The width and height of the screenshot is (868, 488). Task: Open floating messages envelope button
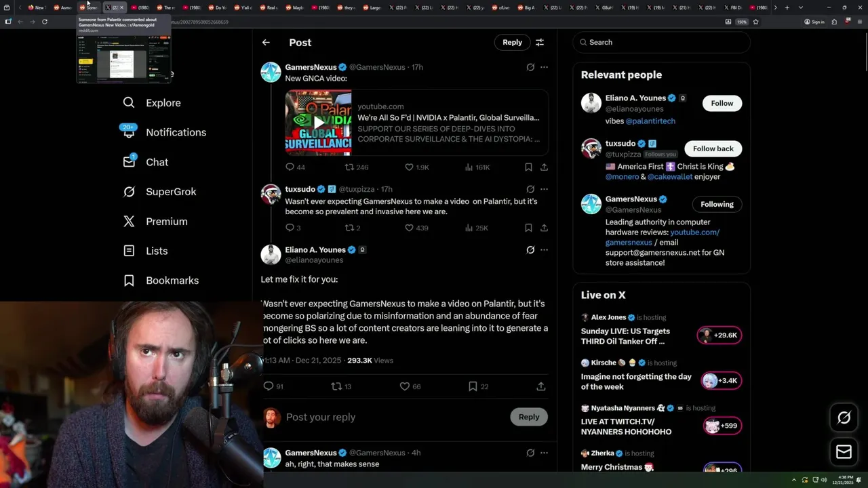[x=844, y=451]
